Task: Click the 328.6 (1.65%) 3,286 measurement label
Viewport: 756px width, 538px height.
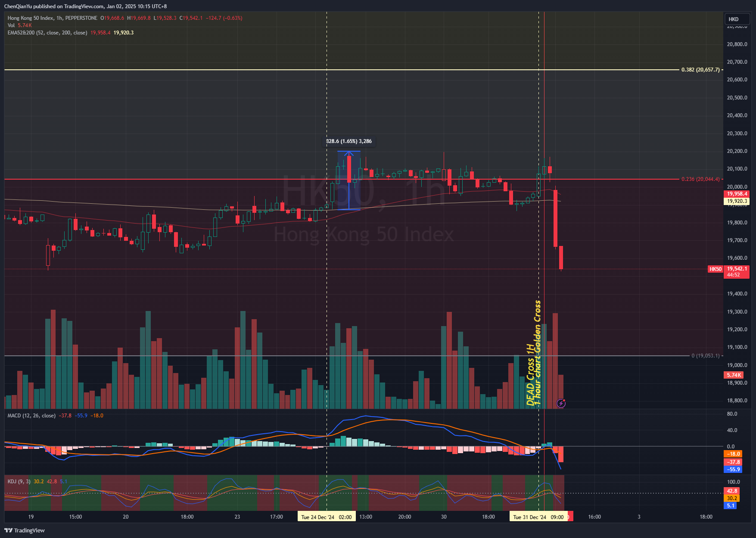Action: pyautogui.click(x=349, y=141)
